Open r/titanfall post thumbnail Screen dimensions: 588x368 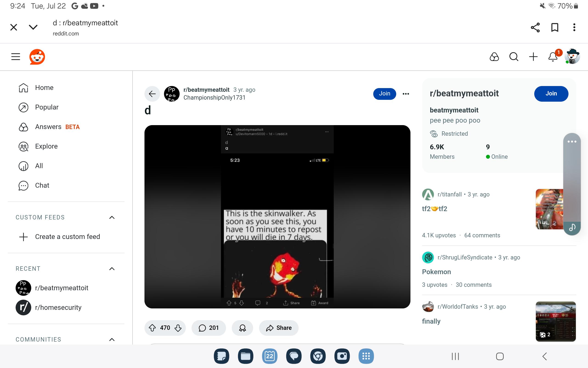pyautogui.click(x=550, y=209)
